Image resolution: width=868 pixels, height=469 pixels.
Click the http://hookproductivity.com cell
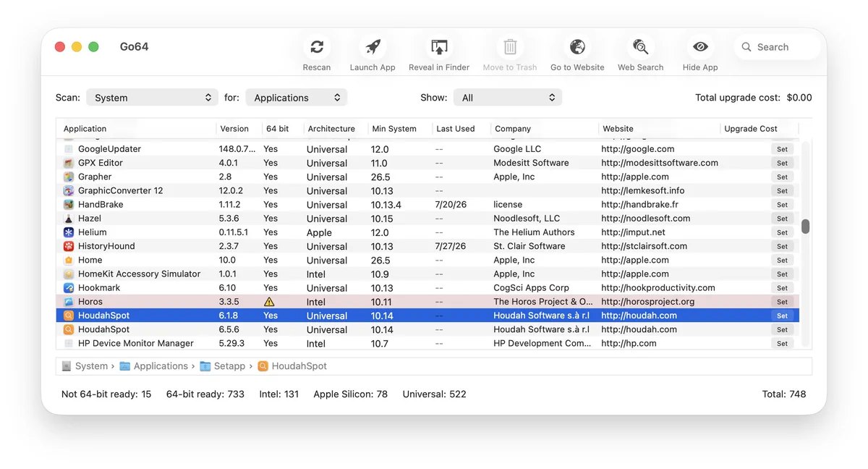point(658,288)
